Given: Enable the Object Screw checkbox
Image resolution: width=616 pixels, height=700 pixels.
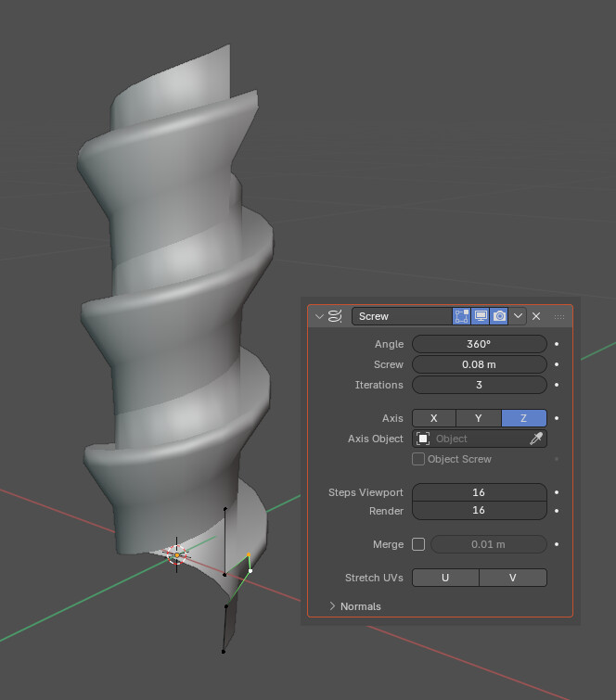Looking at the screenshot, I should pyautogui.click(x=418, y=459).
